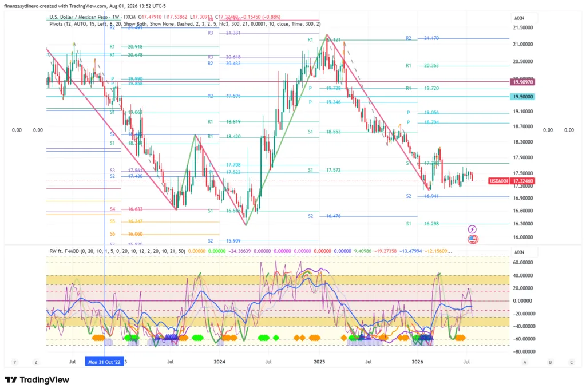586x392 pixels.
Task: Click the B circle at bottom right
Action: [x=550, y=362]
